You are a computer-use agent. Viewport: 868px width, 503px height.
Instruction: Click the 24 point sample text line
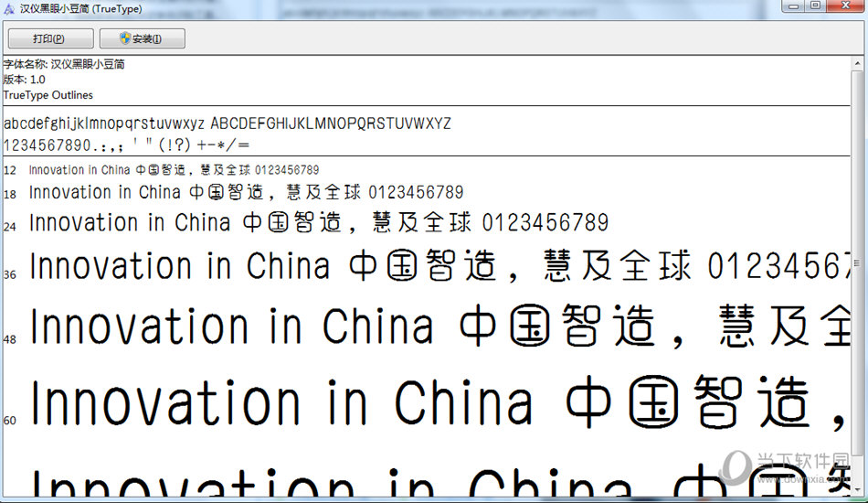319,223
